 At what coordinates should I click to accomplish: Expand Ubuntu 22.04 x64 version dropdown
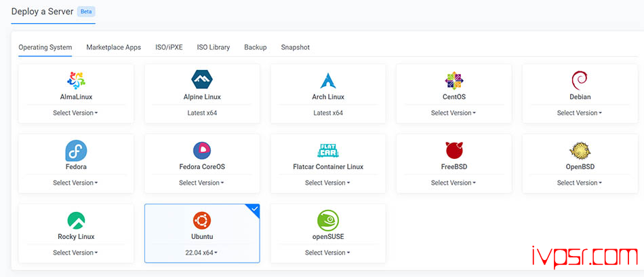pos(202,253)
